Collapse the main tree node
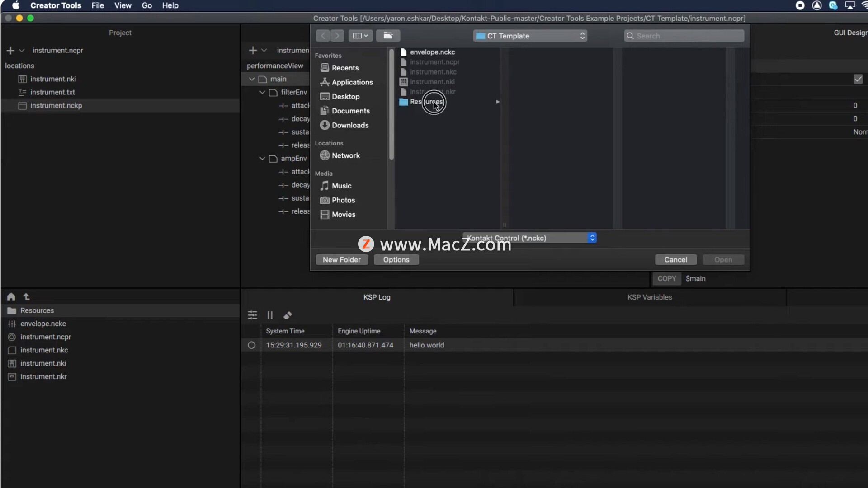Image resolution: width=868 pixels, height=488 pixels. 252,79
